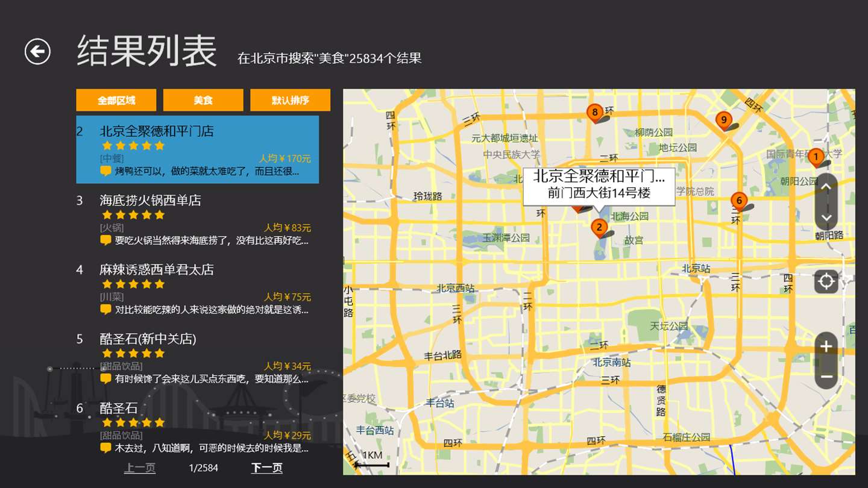This screenshot has width=868, height=488.
Task: Select the 酷圣石 result numbered 6
Action: 197,427
